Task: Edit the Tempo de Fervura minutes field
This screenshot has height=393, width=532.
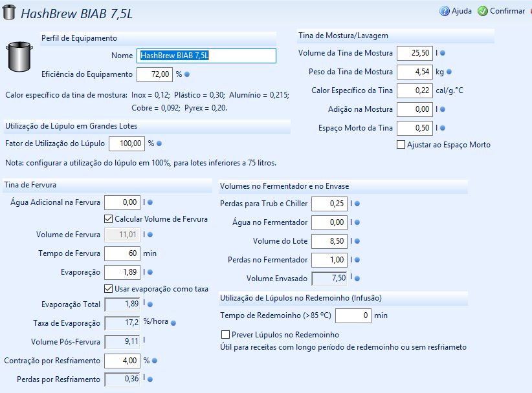Action: (122, 253)
